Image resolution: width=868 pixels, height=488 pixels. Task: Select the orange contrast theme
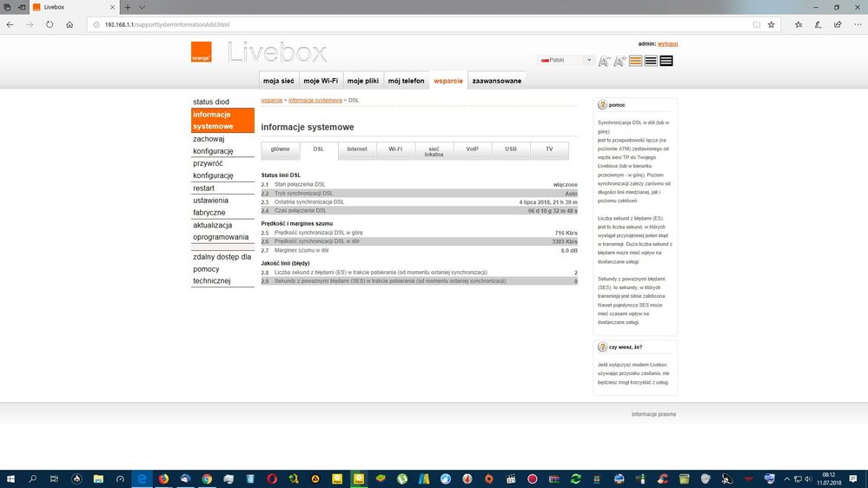coord(635,61)
